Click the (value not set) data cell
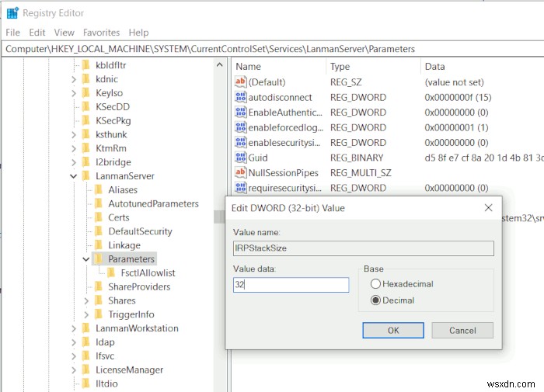Image resolution: width=544 pixels, height=392 pixels. point(454,82)
